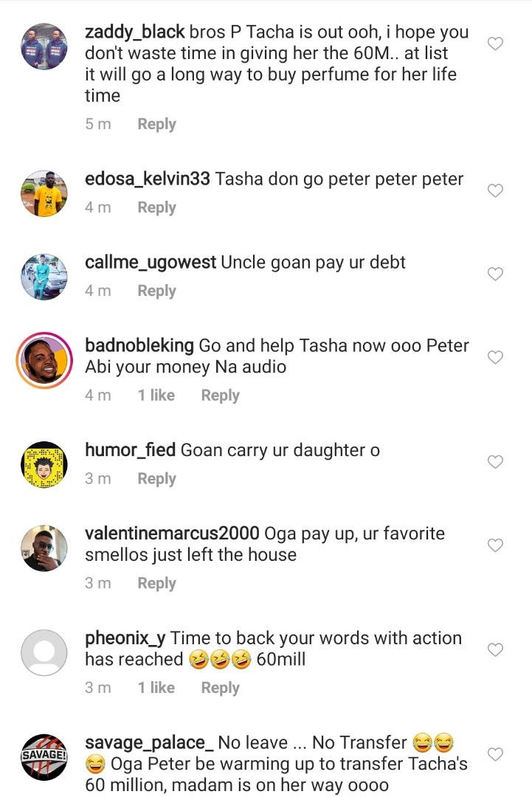Open zaddy_black's profile picture
532x797 pixels.
pos(44,46)
